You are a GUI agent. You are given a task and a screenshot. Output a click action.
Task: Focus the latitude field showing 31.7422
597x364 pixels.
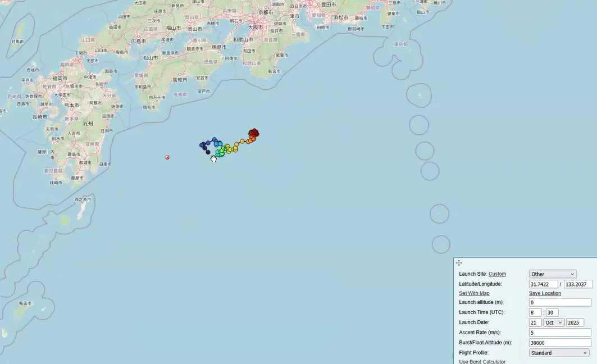(x=543, y=284)
